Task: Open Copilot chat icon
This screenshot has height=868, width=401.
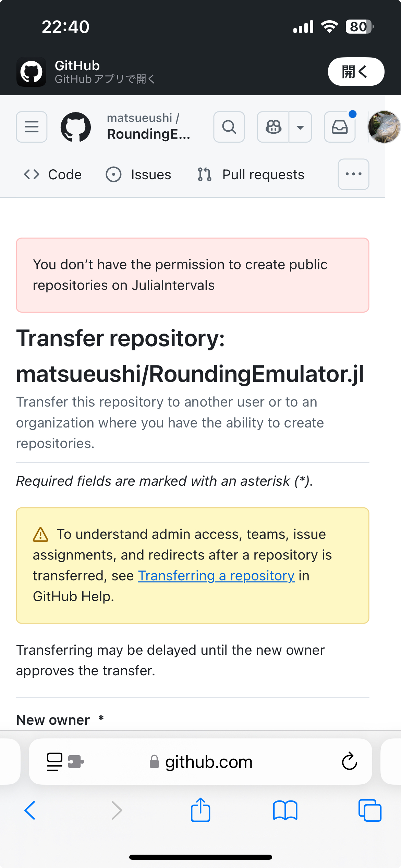Action: pyautogui.click(x=274, y=127)
